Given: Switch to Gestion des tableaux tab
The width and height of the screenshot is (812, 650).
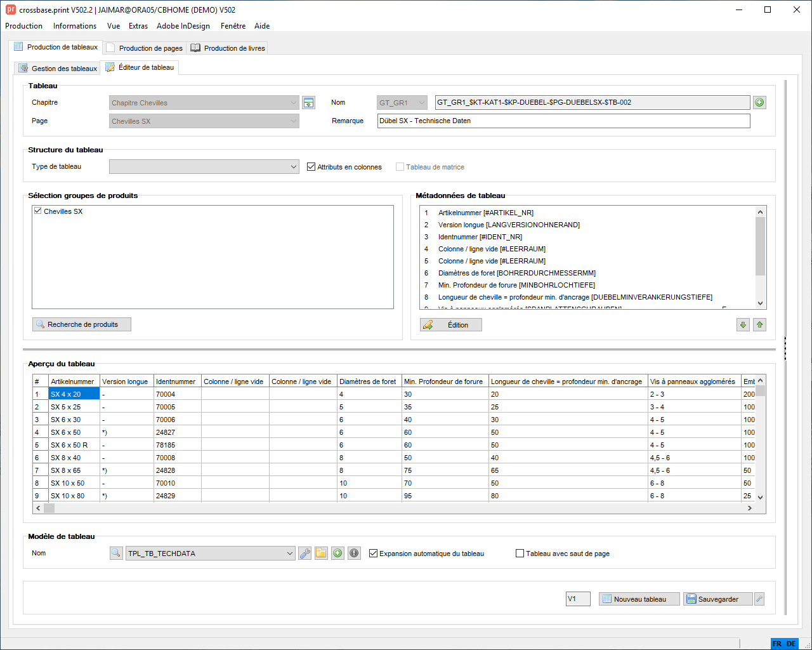Looking at the screenshot, I should click(58, 69).
